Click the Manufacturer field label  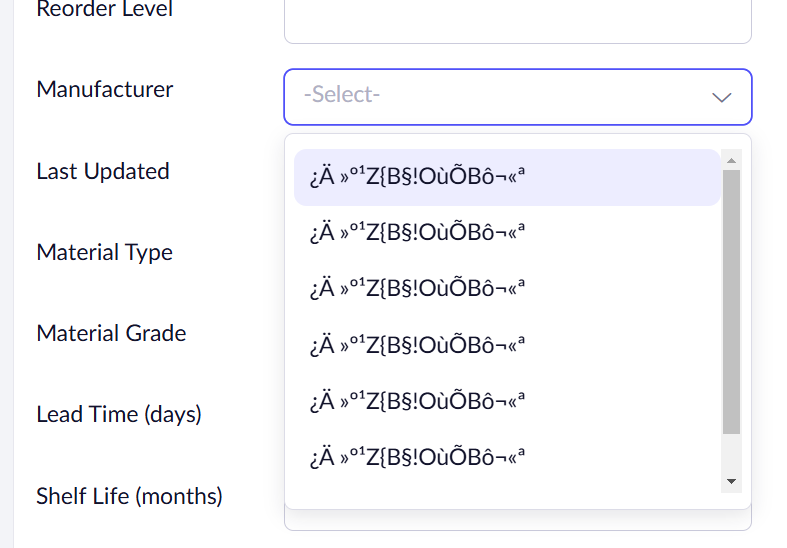105,89
